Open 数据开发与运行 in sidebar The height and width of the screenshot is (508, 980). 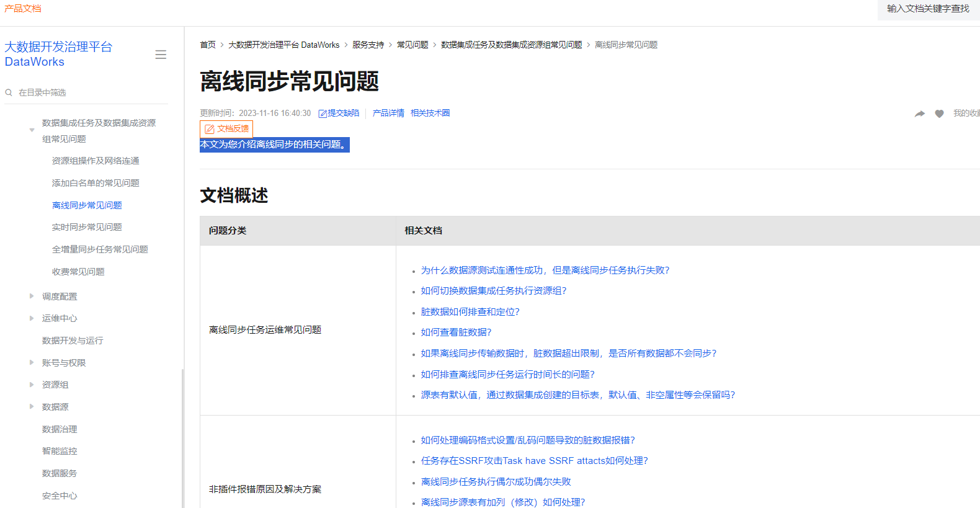tap(73, 341)
